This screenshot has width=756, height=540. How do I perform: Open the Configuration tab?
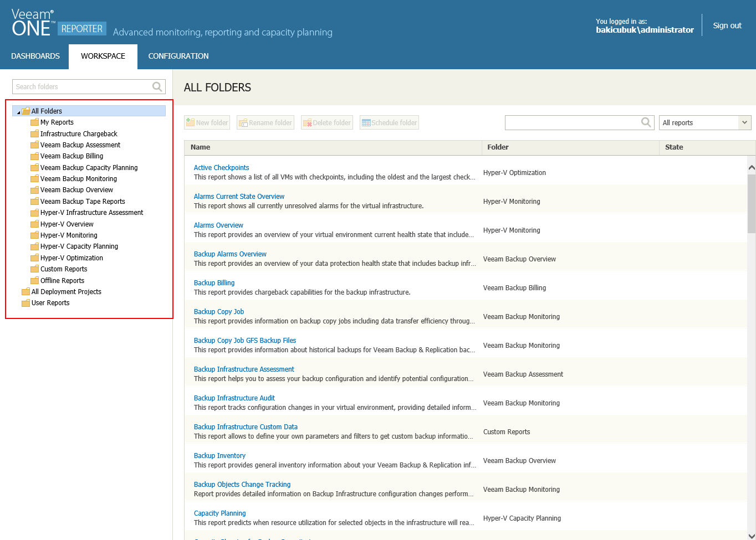pyautogui.click(x=178, y=56)
